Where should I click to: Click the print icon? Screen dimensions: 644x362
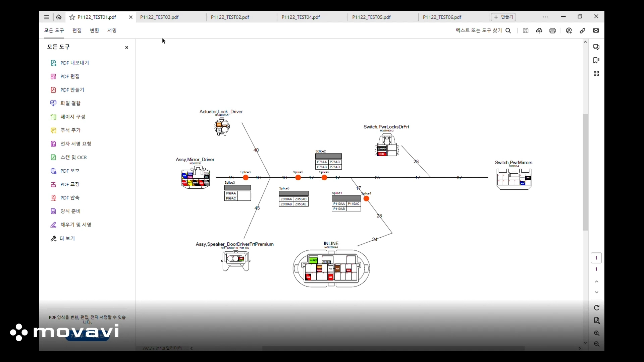pos(552,31)
